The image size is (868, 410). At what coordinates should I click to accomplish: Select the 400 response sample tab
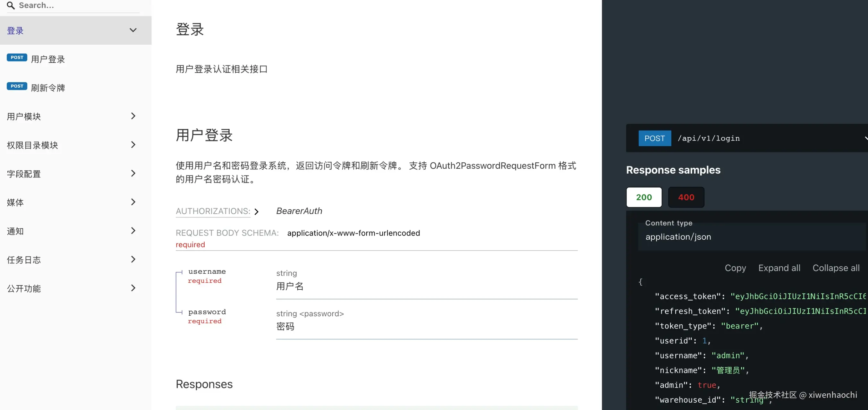click(686, 197)
